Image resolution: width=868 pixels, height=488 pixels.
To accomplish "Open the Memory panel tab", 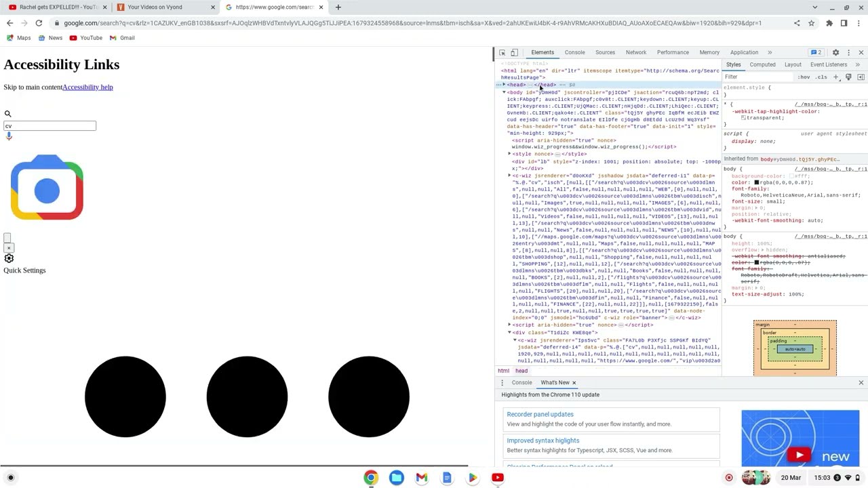I will pyautogui.click(x=709, y=52).
